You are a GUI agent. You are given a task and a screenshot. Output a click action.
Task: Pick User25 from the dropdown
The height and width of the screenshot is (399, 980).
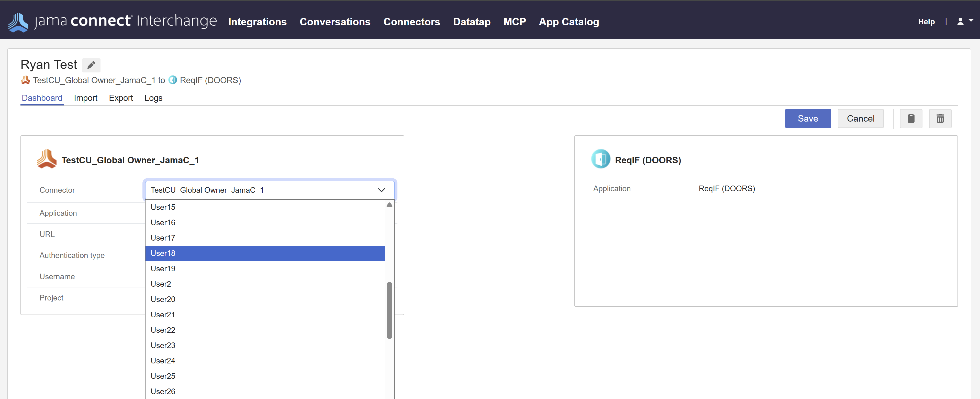coord(265,376)
